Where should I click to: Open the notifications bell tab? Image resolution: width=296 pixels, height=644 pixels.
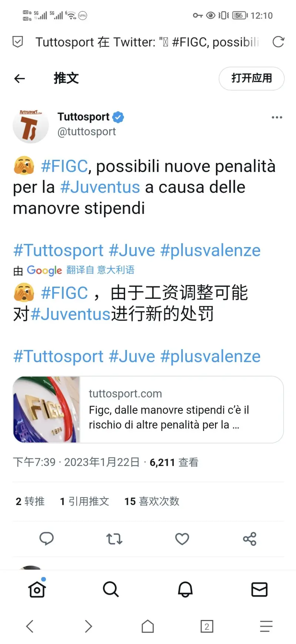[185, 589]
